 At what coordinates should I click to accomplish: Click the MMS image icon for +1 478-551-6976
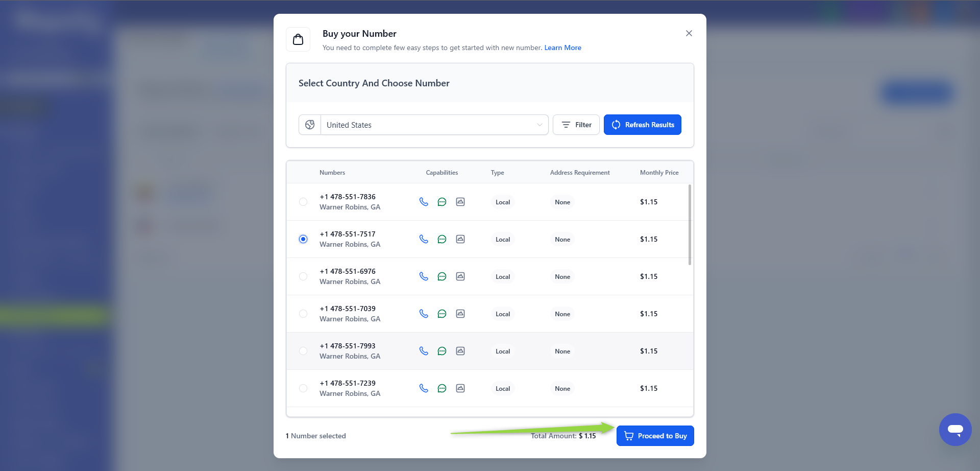tap(460, 276)
